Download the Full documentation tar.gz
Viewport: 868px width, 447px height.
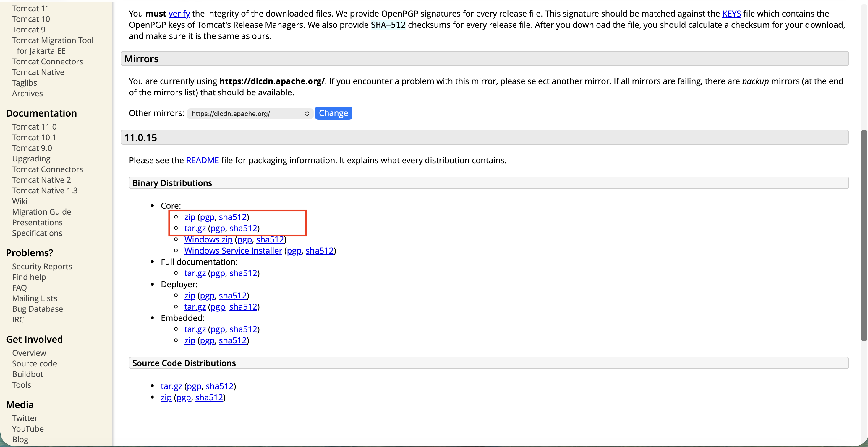pyautogui.click(x=195, y=273)
